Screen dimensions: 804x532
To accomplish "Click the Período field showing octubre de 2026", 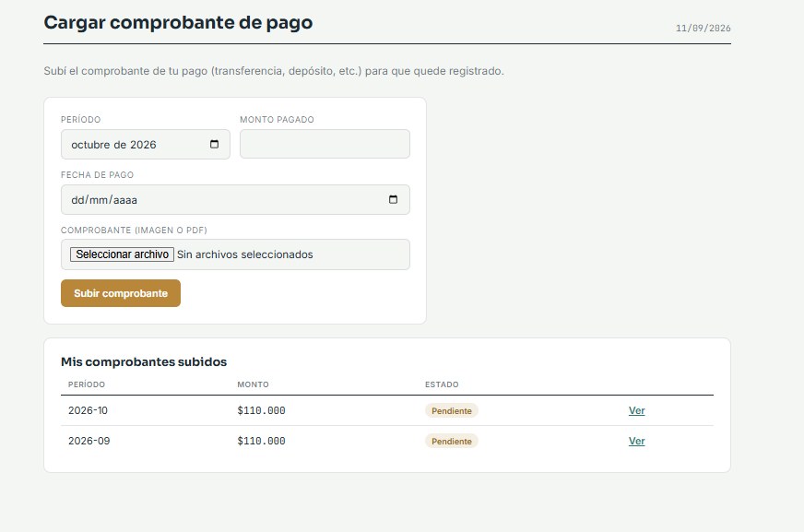I will click(x=146, y=145).
